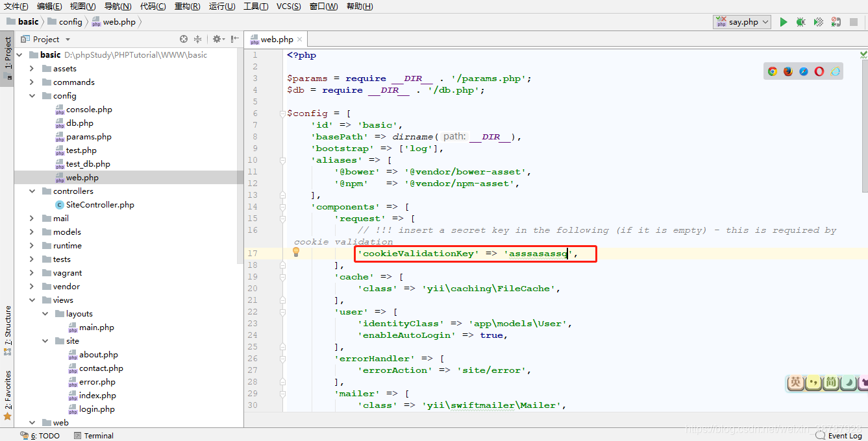The image size is (868, 441).
Task: Collapse the controllers folder
Action: tap(32, 191)
